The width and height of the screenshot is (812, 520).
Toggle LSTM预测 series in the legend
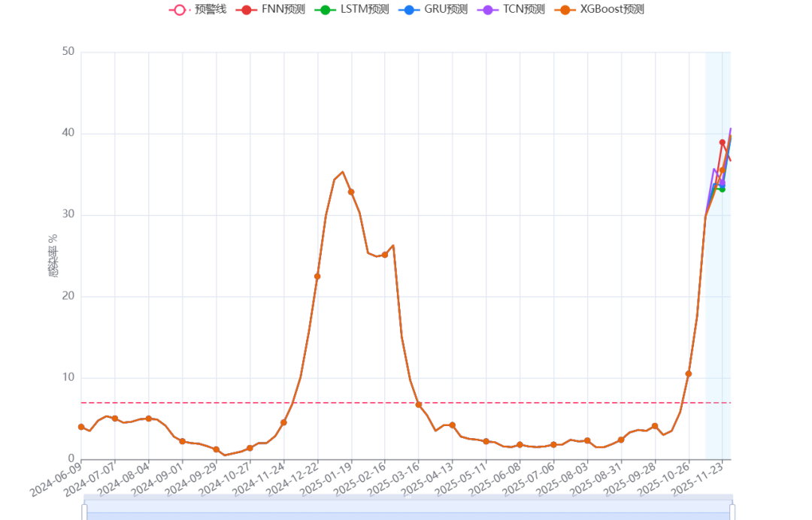[352, 10]
